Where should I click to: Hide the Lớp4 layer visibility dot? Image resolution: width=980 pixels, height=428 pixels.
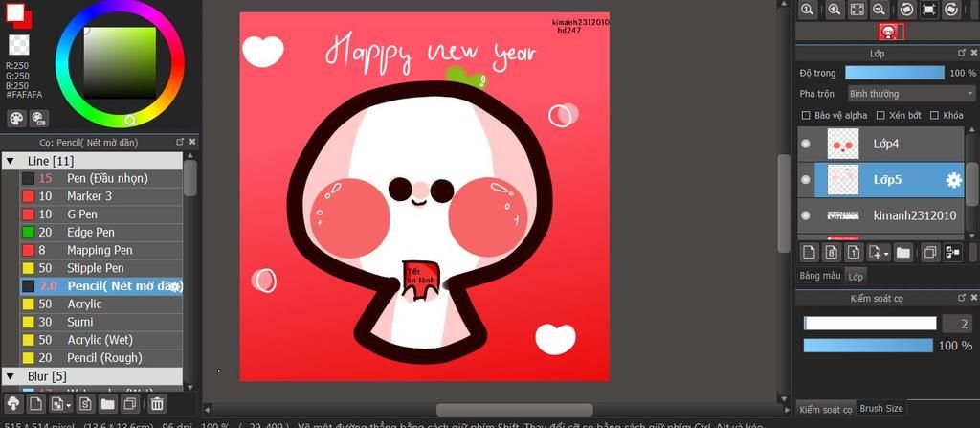(x=806, y=144)
